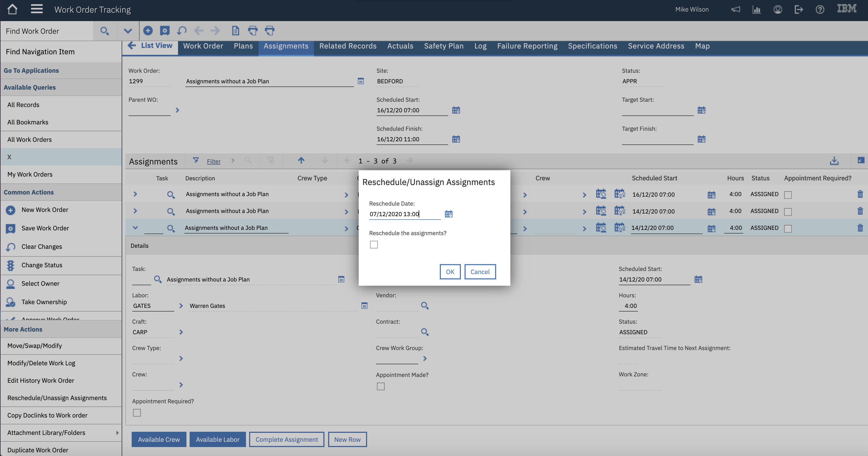
Task: Delete first assignment row with trash icon
Action: click(860, 194)
